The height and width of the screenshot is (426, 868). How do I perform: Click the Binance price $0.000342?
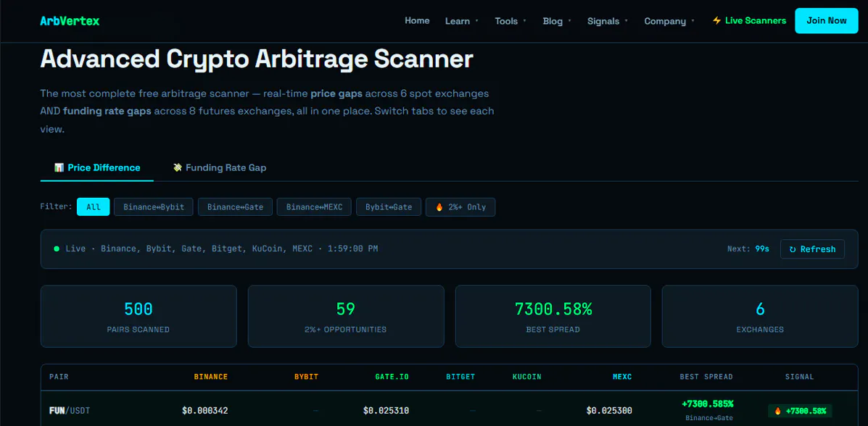coord(204,411)
